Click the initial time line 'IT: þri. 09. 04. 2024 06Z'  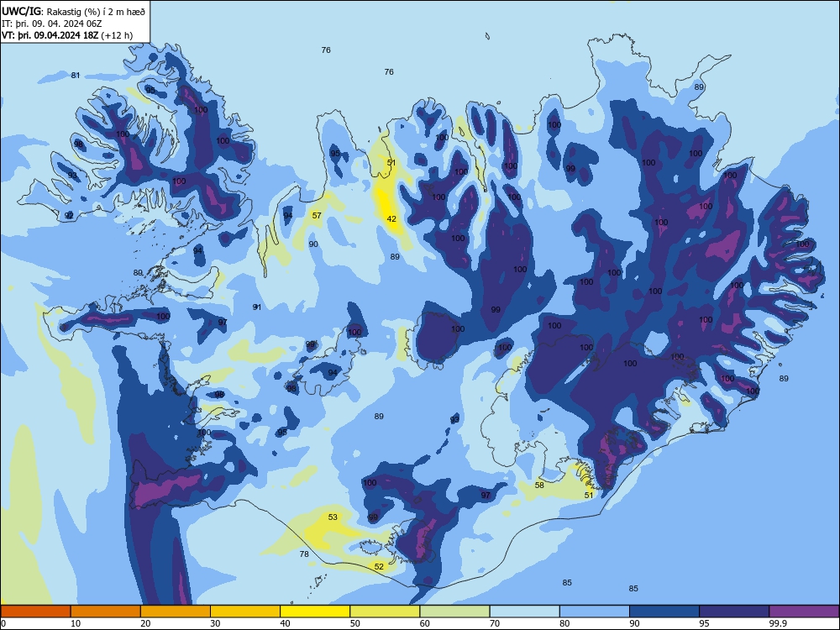52,24
